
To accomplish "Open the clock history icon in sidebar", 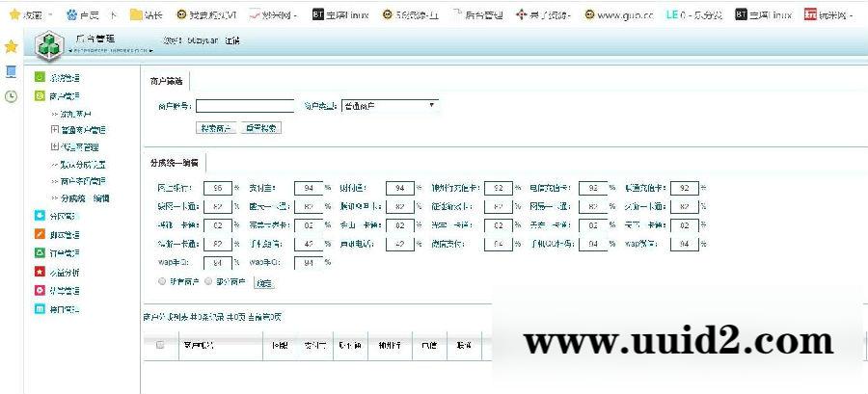I will (x=11, y=96).
